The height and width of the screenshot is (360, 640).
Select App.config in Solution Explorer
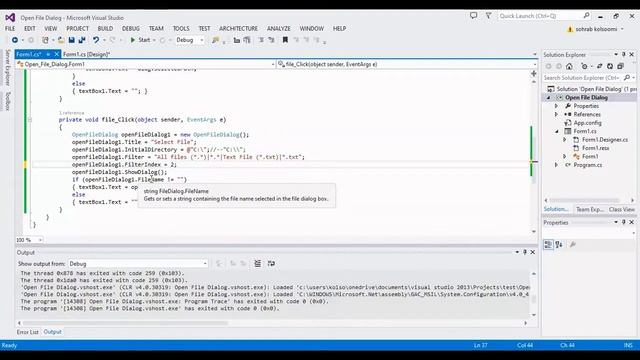(x=587, y=123)
